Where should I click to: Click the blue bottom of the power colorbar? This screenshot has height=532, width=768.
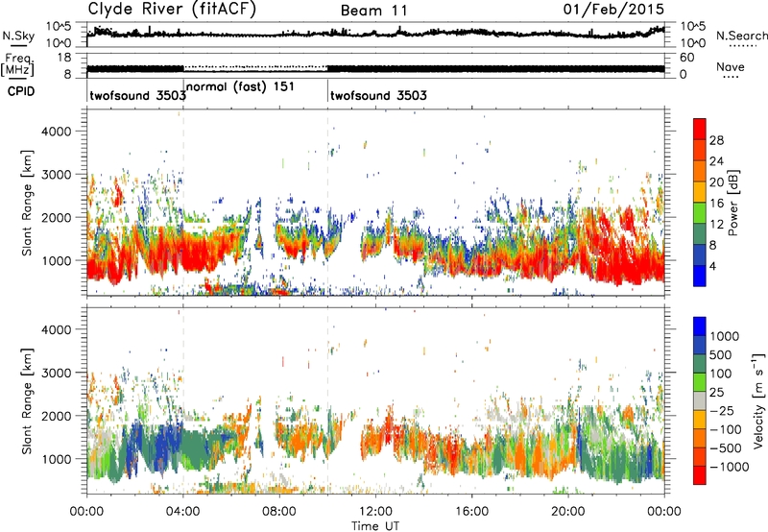[x=700, y=276]
